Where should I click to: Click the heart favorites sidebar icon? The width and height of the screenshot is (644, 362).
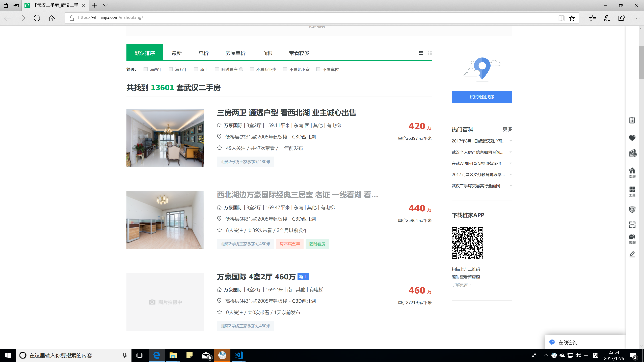click(x=632, y=138)
